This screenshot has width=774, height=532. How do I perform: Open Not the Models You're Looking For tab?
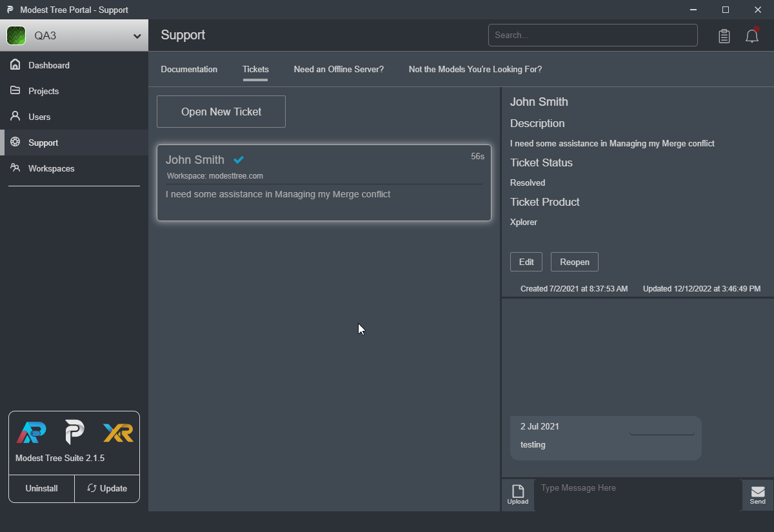475,69
